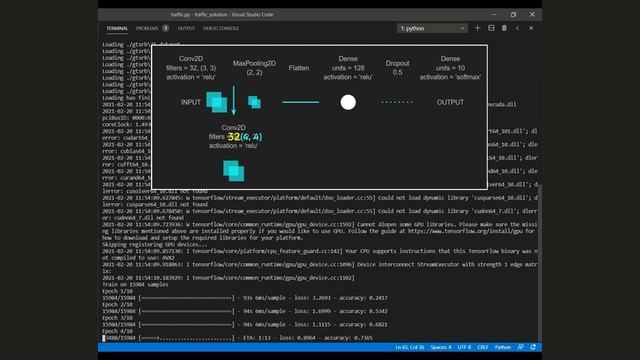Minimize the Visual Studio Code window
The height and width of the screenshot is (360, 640).
pyautogui.click(x=494, y=14)
